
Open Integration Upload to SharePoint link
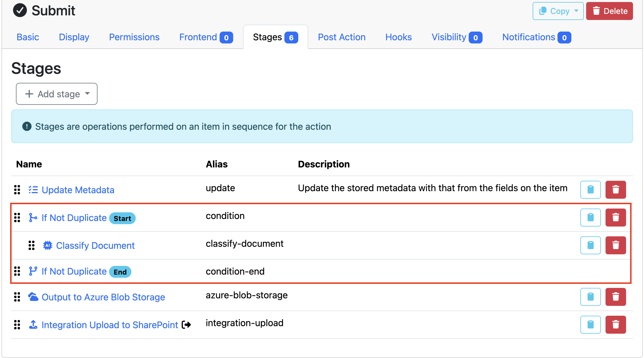coord(110,325)
